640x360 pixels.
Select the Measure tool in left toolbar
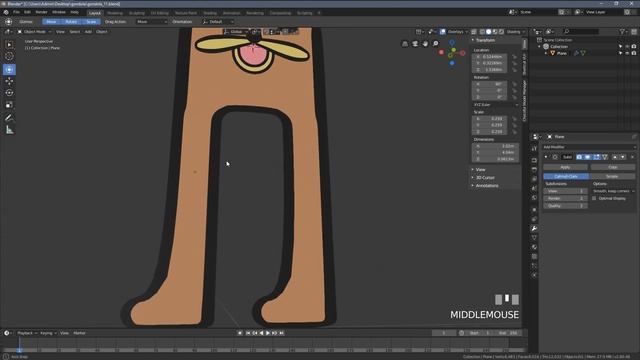(9, 130)
